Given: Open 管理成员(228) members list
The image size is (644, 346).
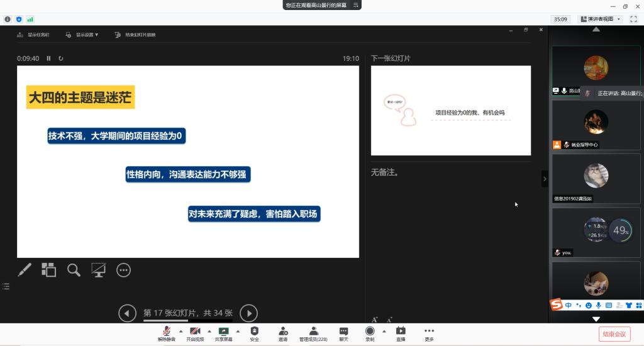Looking at the screenshot, I should (x=313, y=333).
